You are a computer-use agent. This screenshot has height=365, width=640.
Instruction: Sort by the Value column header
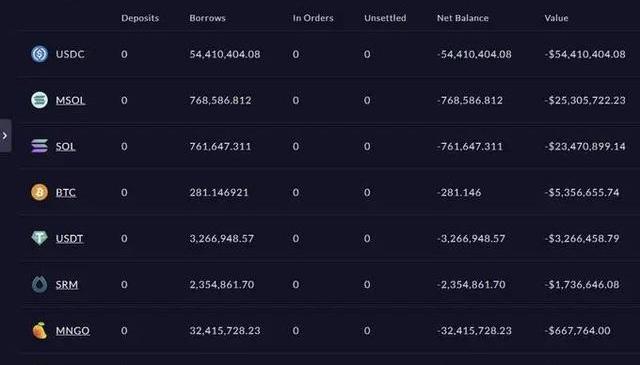coord(556,18)
